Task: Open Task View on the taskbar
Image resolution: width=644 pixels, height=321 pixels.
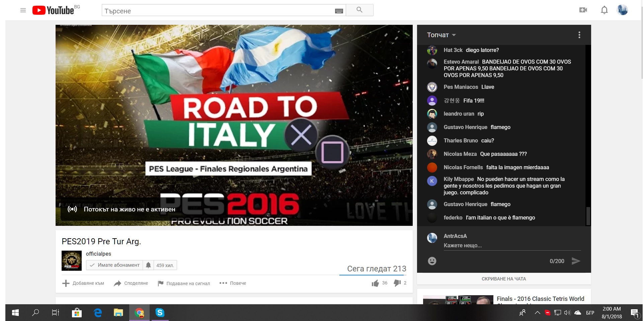Action: click(56, 313)
